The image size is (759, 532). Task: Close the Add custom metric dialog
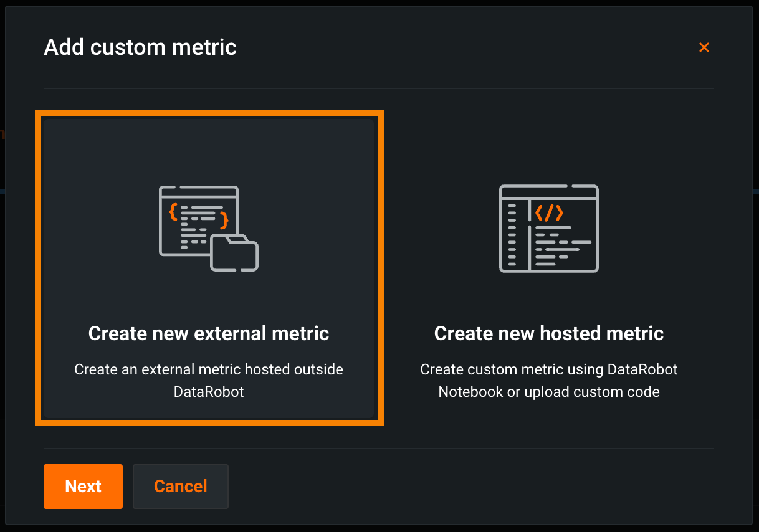(704, 47)
